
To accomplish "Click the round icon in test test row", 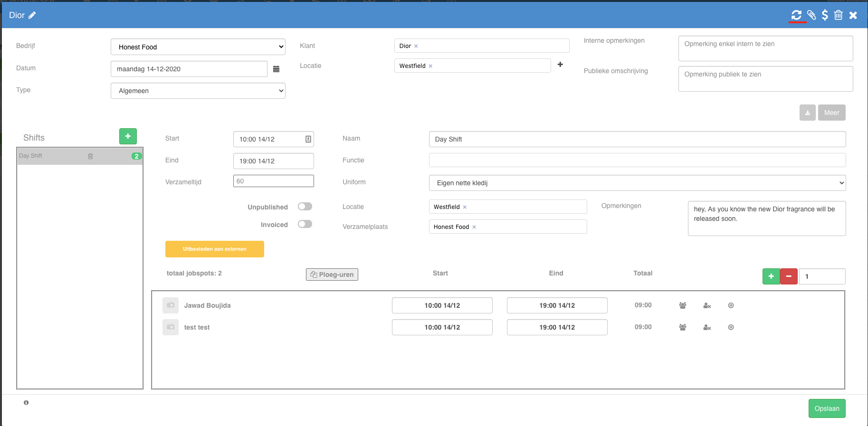I will [x=731, y=327].
